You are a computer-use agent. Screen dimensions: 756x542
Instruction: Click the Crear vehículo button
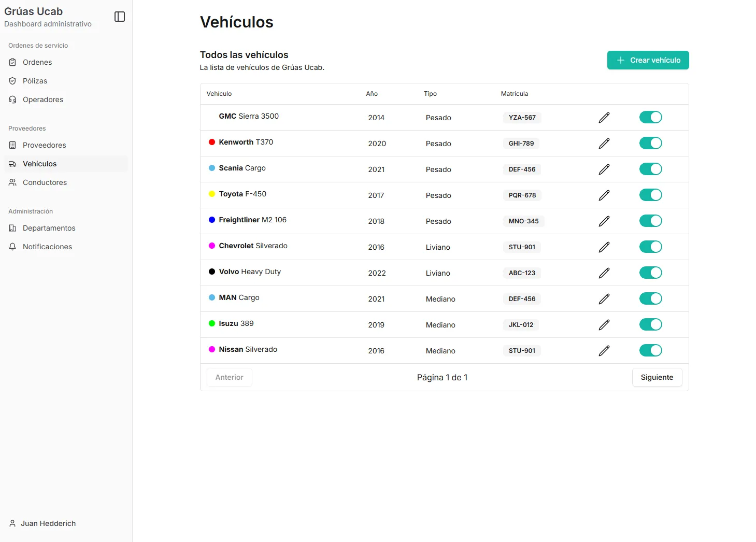[x=648, y=60]
